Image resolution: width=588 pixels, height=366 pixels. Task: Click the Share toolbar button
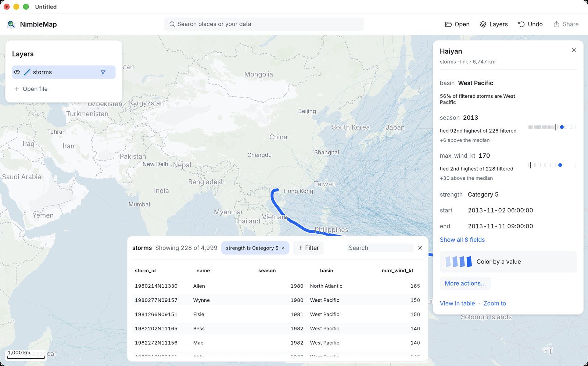[x=566, y=24]
